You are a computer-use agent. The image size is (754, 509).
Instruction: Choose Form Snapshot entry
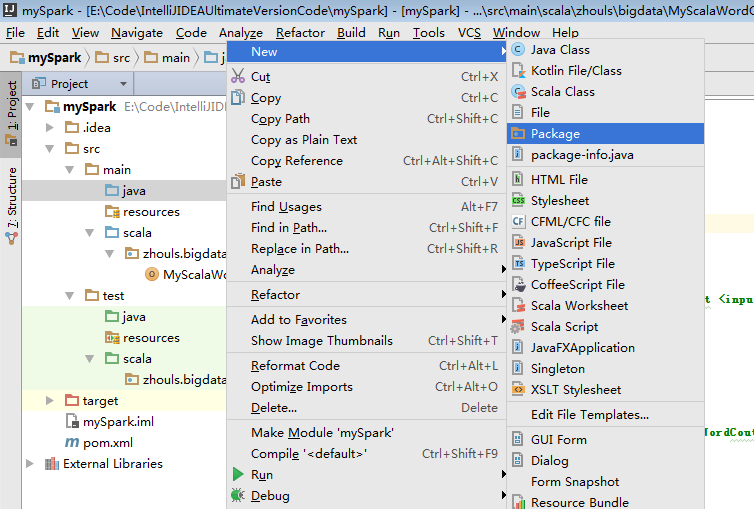(605, 482)
